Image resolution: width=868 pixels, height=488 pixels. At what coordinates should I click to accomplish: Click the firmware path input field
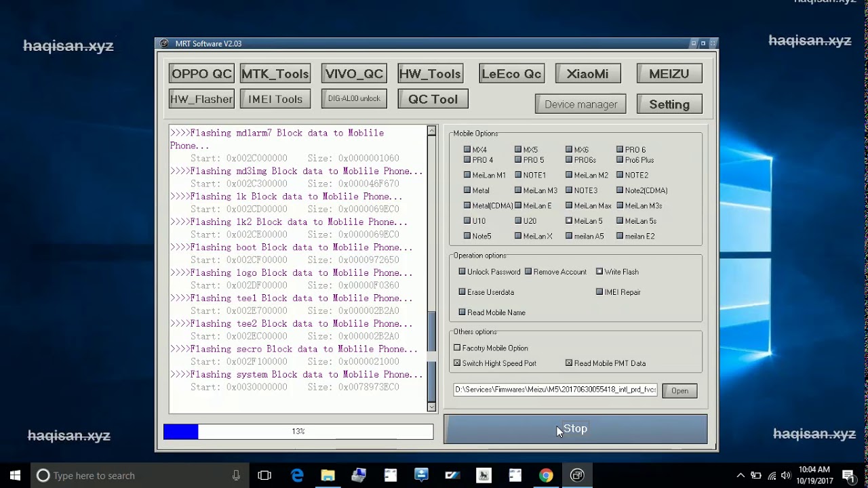tap(555, 390)
